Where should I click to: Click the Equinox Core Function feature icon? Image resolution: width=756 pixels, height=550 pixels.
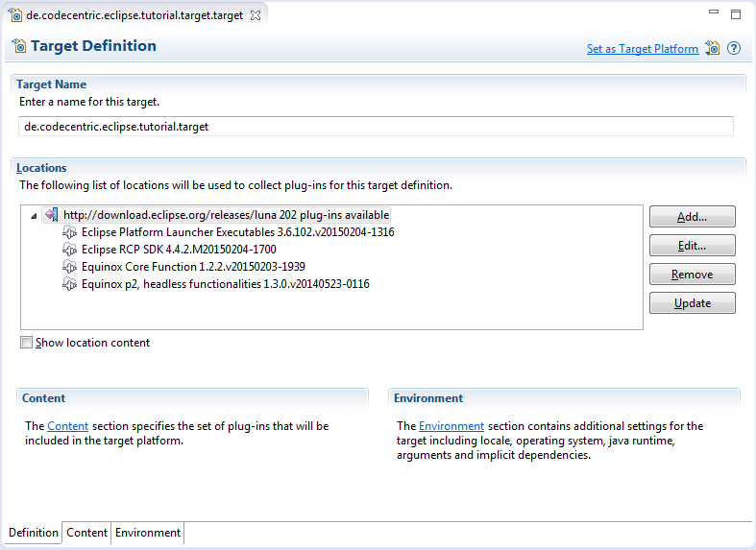pos(70,267)
